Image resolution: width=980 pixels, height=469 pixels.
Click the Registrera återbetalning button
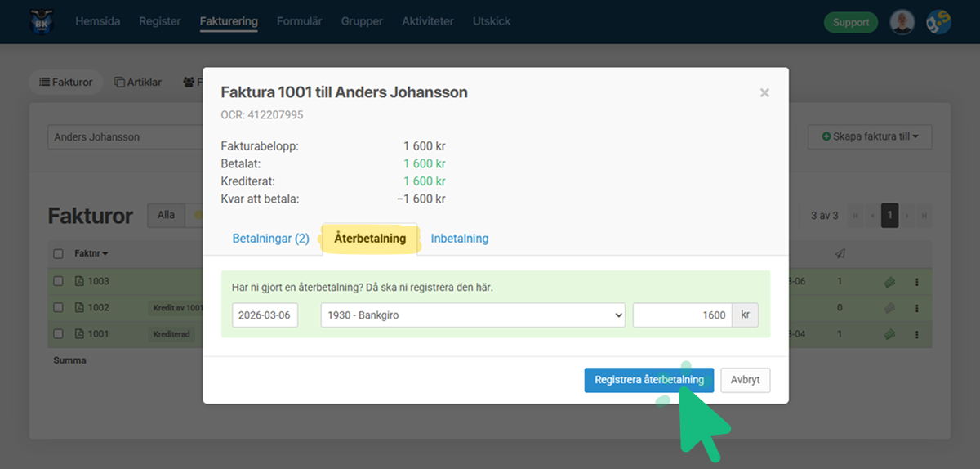tap(648, 380)
